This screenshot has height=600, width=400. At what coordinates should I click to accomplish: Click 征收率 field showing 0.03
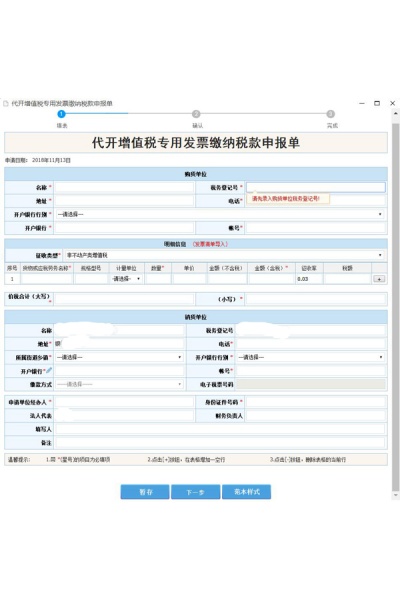[309, 279]
